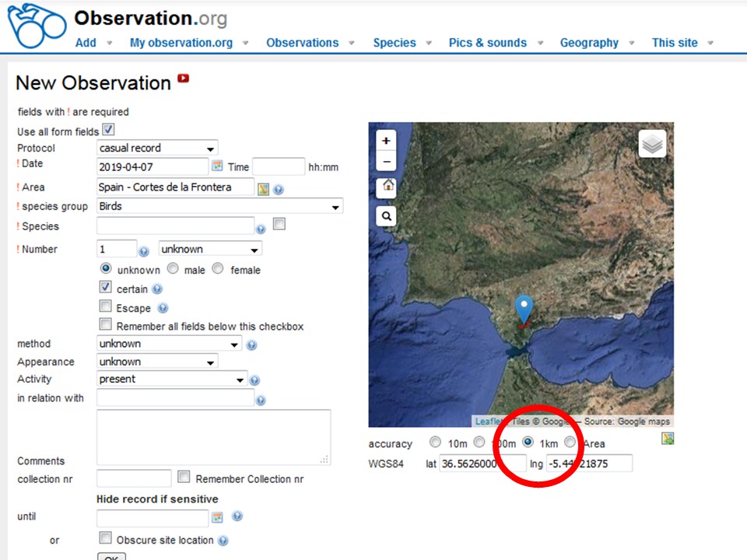Select the 10m accuracy option
Image resolution: width=747 pixels, height=560 pixels.
pyautogui.click(x=435, y=443)
